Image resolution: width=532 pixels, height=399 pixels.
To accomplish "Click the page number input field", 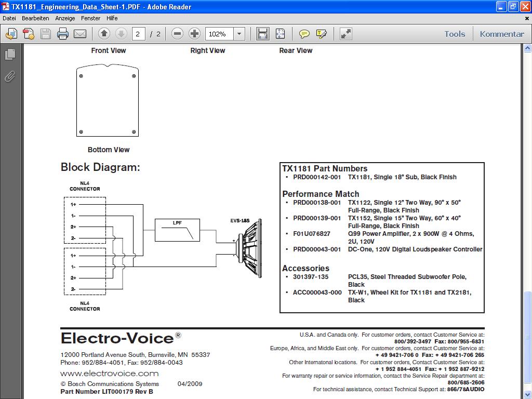I will (x=138, y=34).
